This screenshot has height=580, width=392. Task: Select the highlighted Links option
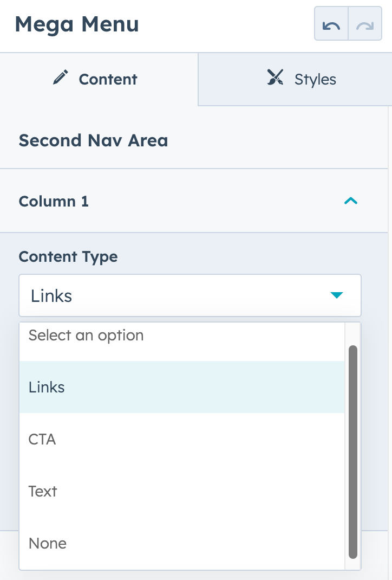click(x=47, y=387)
